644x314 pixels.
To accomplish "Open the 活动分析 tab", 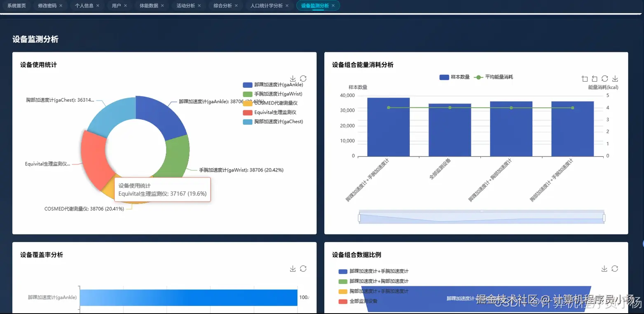I will click(x=186, y=6).
